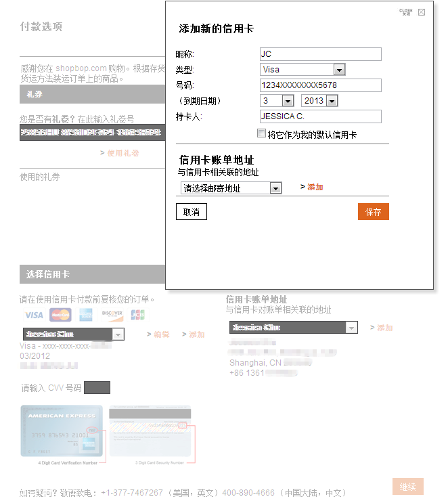
Task: Open saved credit card dropdown in background page
Action: click(x=74, y=334)
